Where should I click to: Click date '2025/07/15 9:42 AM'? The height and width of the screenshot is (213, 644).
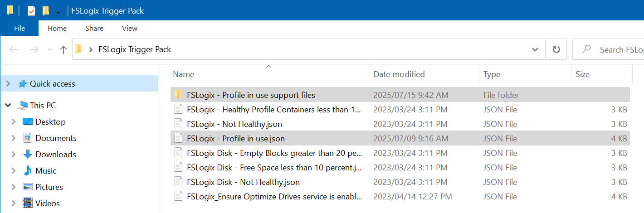(x=410, y=95)
